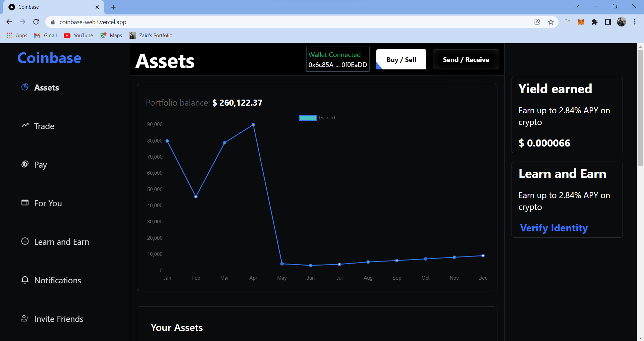Click the April peak data point on chart
The image size is (644, 341).
point(253,125)
